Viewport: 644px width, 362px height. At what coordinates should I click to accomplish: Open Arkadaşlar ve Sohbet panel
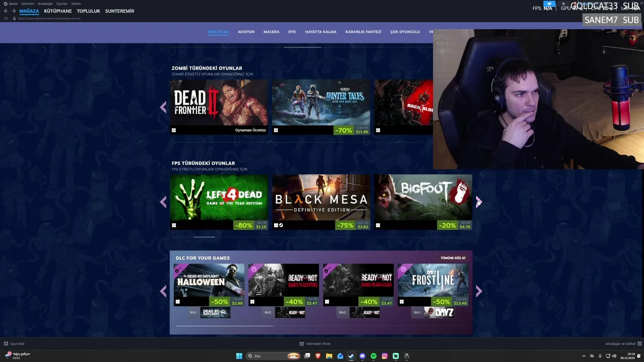click(x=622, y=344)
